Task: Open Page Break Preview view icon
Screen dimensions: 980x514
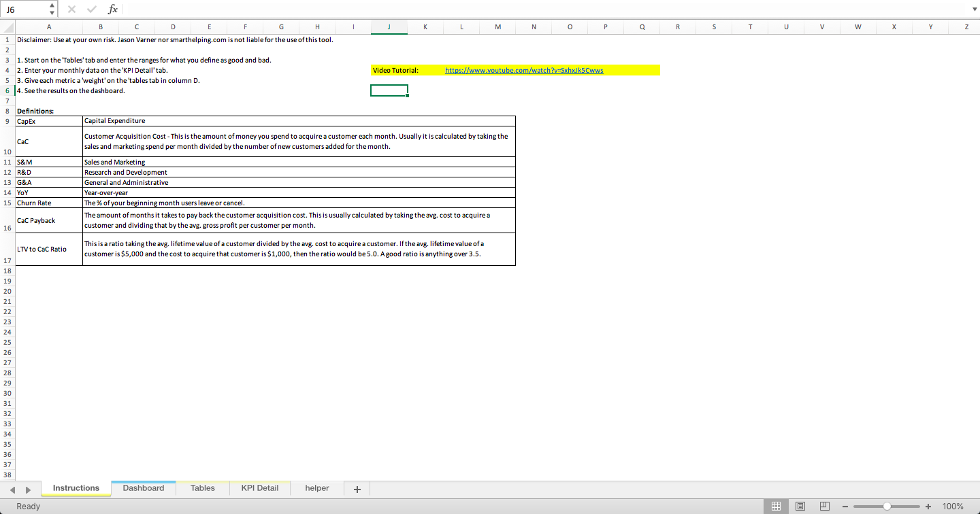Action: [x=824, y=506]
